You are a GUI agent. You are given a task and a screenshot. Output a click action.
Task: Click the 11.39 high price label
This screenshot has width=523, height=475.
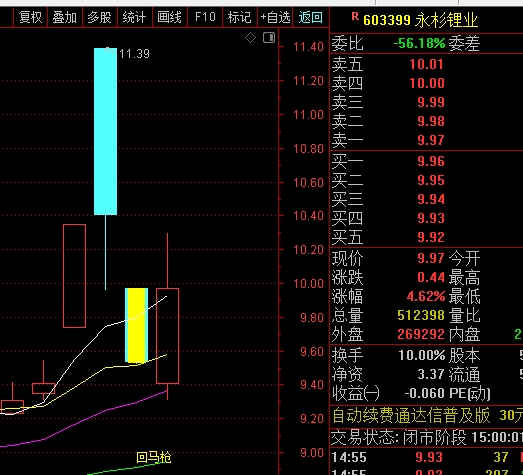[x=134, y=54]
